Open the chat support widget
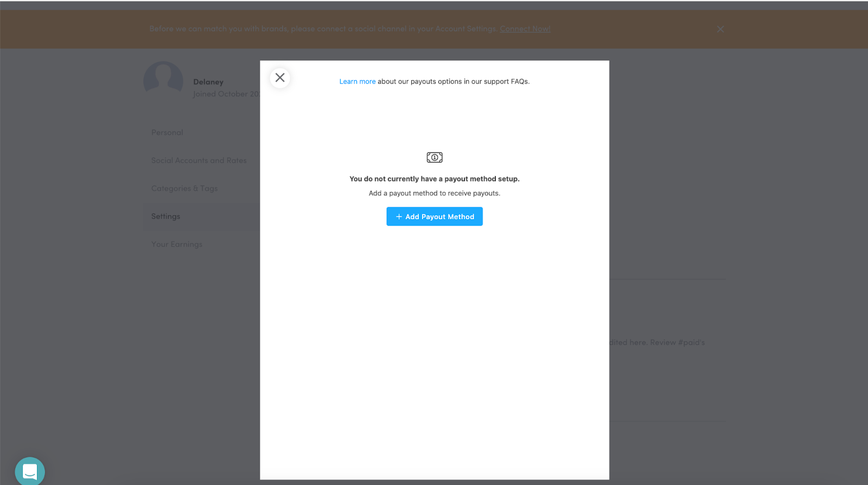 (30, 471)
